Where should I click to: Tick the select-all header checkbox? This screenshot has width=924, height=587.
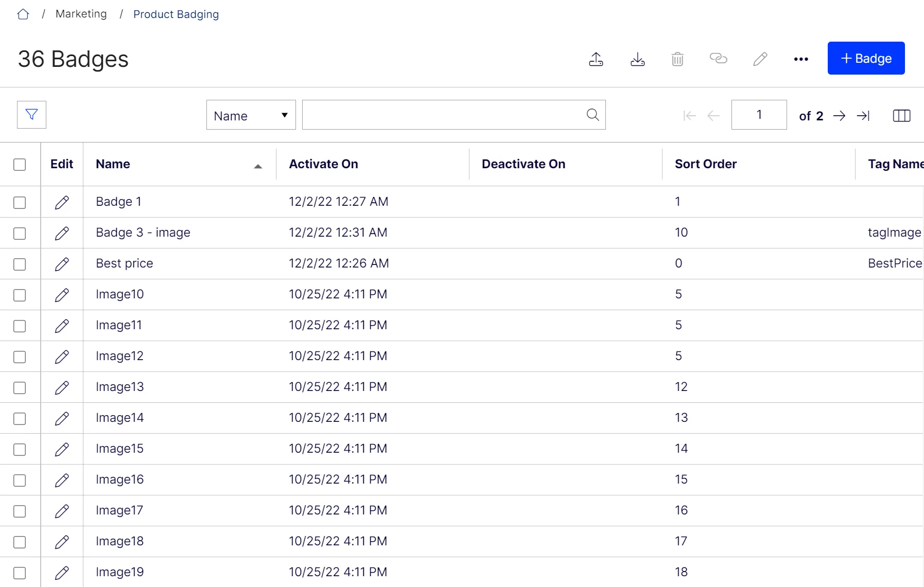pyautogui.click(x=20, y=165)
